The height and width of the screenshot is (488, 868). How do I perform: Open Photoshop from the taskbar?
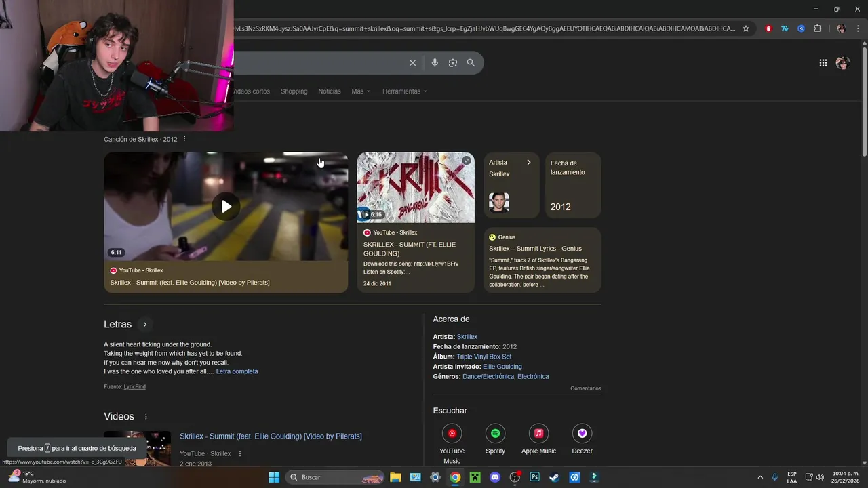534,477
